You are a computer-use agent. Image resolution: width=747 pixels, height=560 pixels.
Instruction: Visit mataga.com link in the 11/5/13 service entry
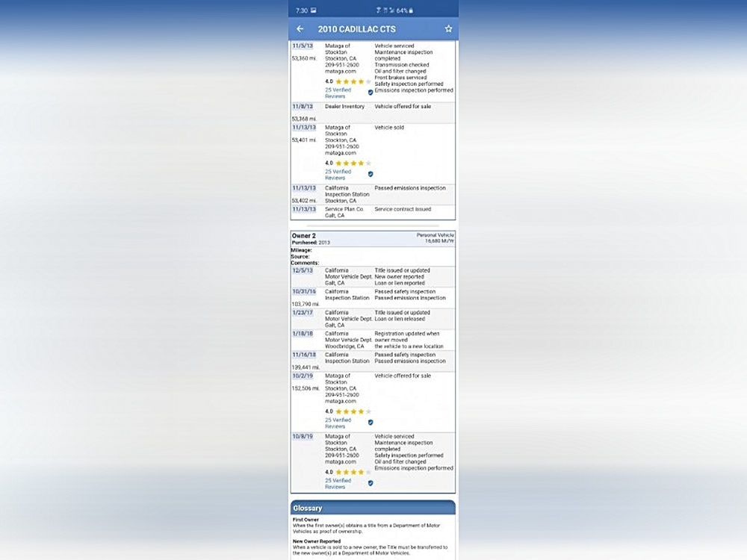coord(340,71)
